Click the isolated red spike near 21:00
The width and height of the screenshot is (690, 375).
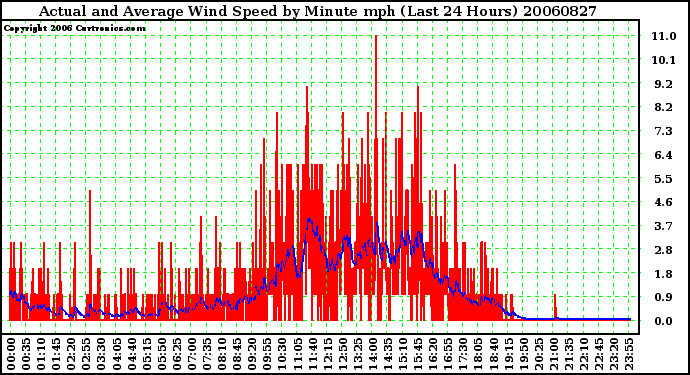click(555, 306)
